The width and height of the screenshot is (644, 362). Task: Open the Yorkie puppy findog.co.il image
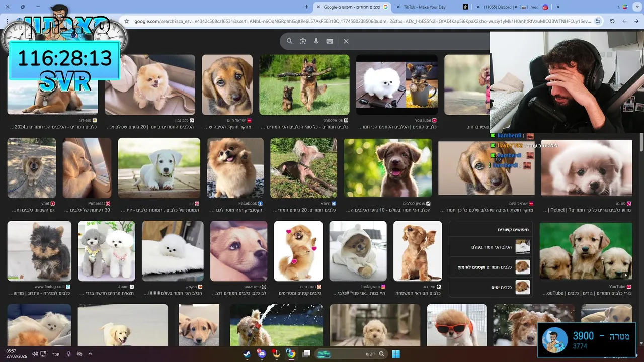(x=39, y=251)
